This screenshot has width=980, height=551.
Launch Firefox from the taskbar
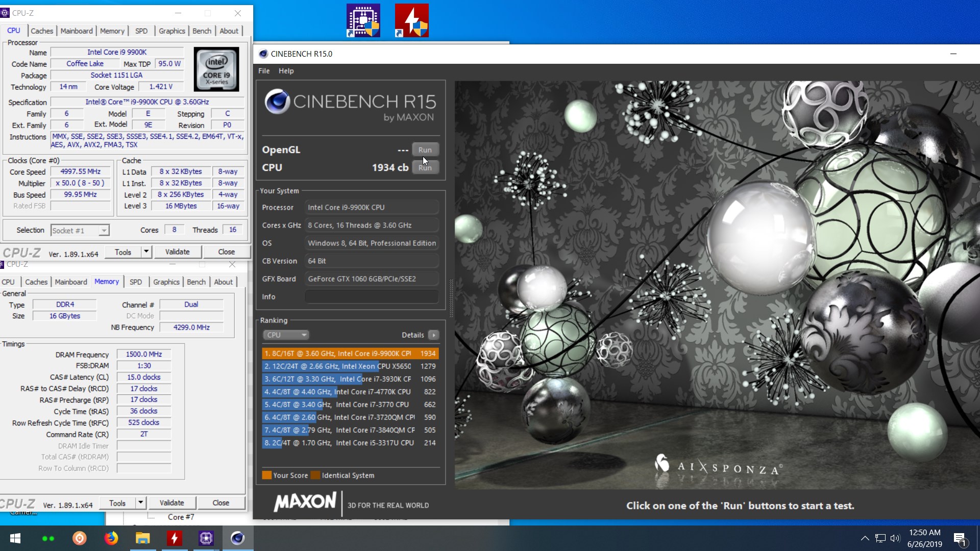pyautogui.click(x=111, y=538)
